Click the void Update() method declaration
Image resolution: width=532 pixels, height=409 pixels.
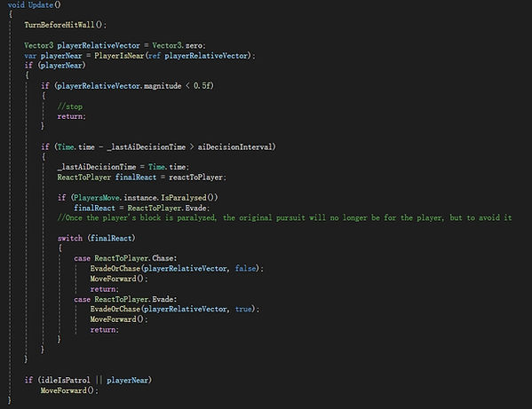(35, 4)
